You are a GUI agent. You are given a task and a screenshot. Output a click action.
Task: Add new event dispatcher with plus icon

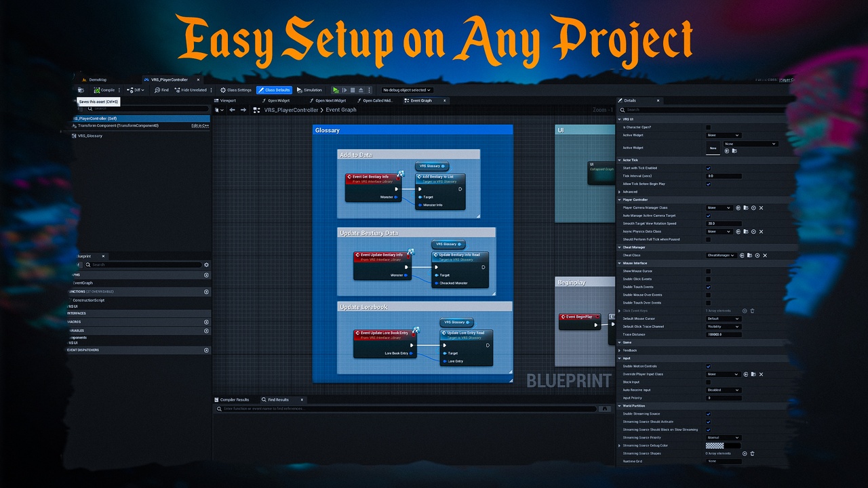[x=206, y=350]
